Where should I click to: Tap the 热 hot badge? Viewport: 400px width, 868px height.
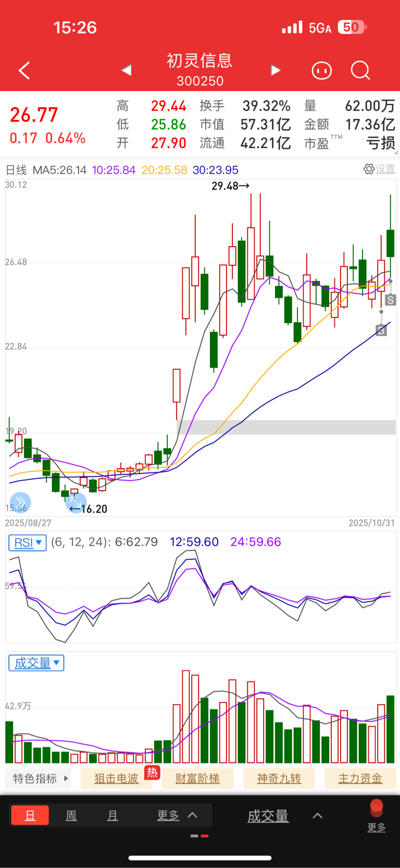pos(152,772)
